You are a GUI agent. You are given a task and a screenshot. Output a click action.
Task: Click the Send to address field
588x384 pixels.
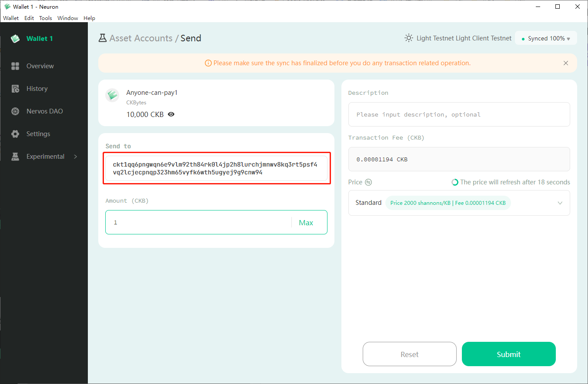(216, 168)
